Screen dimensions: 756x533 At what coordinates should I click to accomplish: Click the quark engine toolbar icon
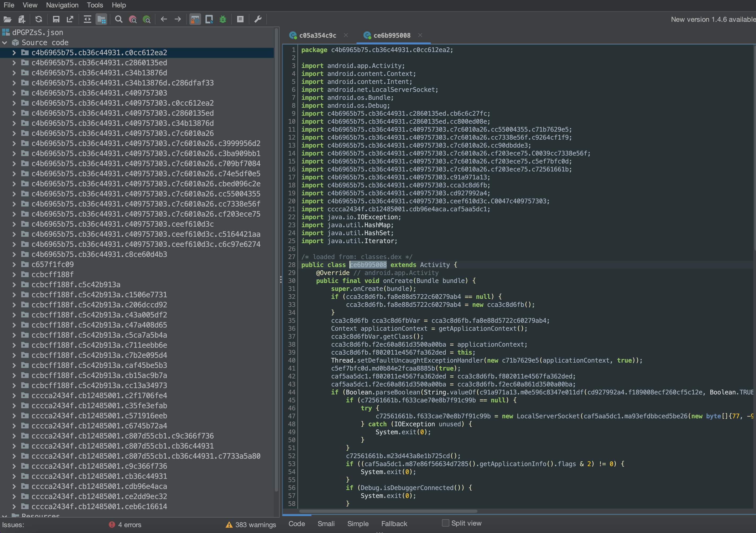point(209,19)
